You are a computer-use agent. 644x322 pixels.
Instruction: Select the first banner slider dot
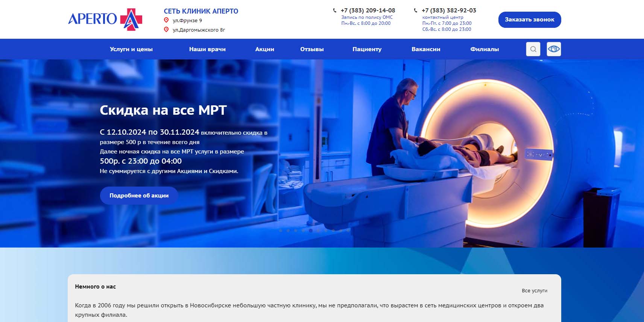[x=281, y=231]
